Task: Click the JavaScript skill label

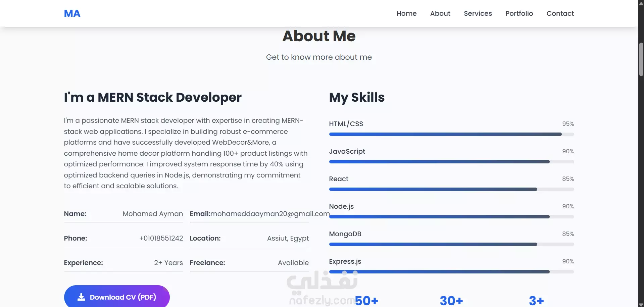Action: click(347, 151)
